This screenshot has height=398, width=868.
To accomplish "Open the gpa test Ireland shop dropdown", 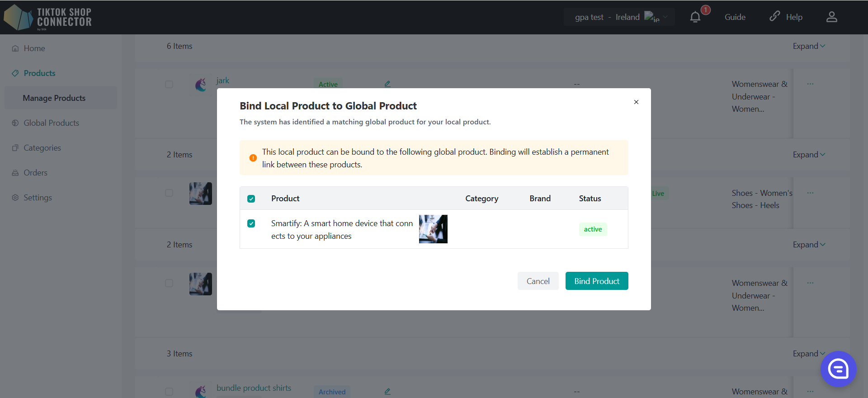I will pyautogui.click(x=619, y=17).
